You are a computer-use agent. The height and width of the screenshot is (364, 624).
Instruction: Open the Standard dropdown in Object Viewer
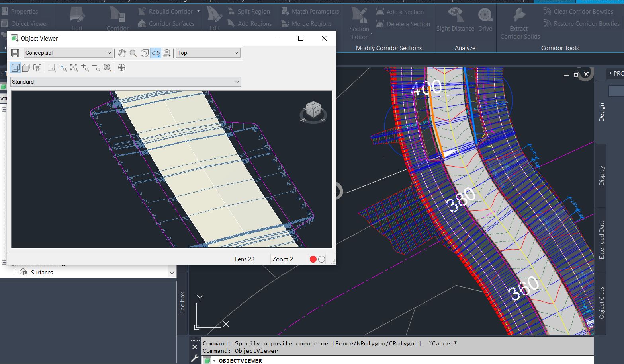point(126,82)
